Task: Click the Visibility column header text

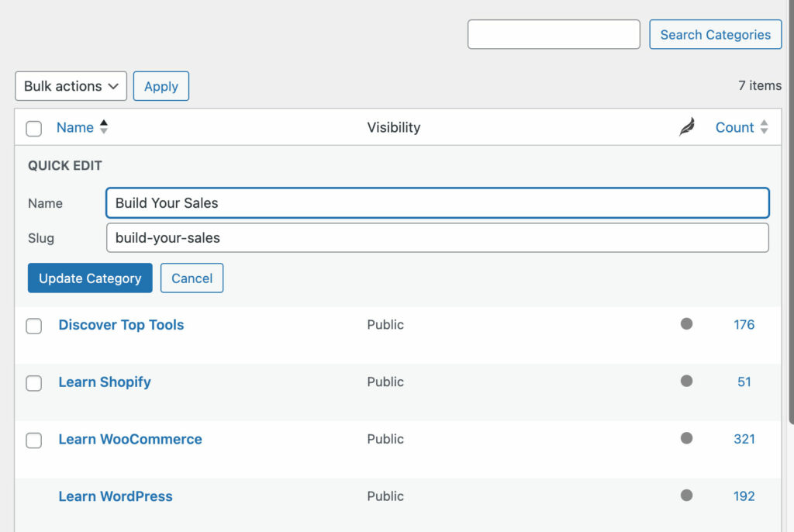Action: (x=393, y=127)
